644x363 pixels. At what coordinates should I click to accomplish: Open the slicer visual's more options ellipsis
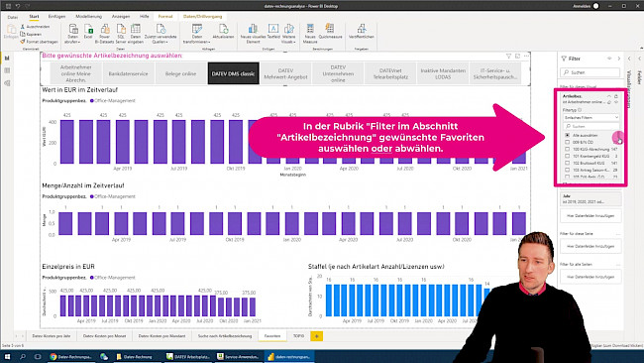pos(526,56)
